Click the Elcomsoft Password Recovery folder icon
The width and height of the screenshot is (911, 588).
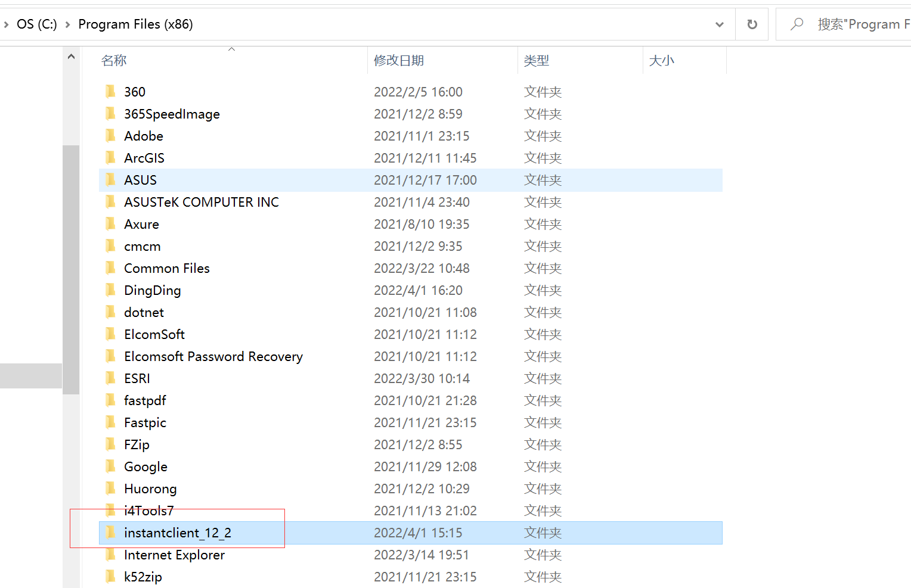(111, 356)
